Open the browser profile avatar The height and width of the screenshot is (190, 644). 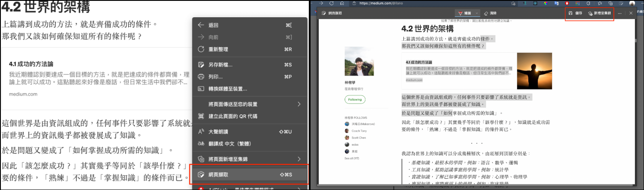pos(632,3)
